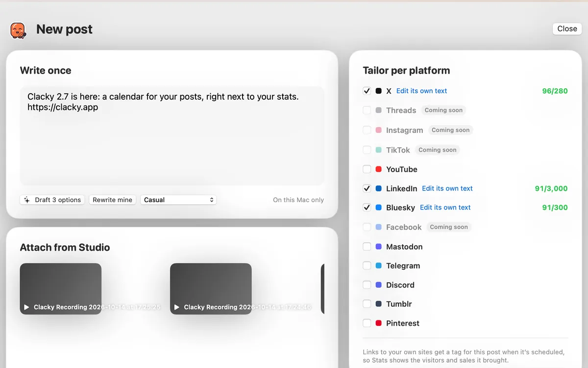Open the Casual tone dropdown
588x368 pixels.
coord(178,200)
